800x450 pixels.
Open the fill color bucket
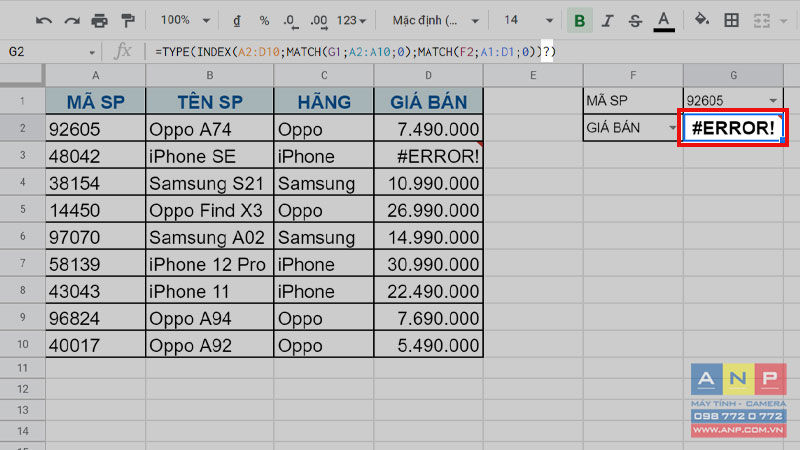click(702, 20)
